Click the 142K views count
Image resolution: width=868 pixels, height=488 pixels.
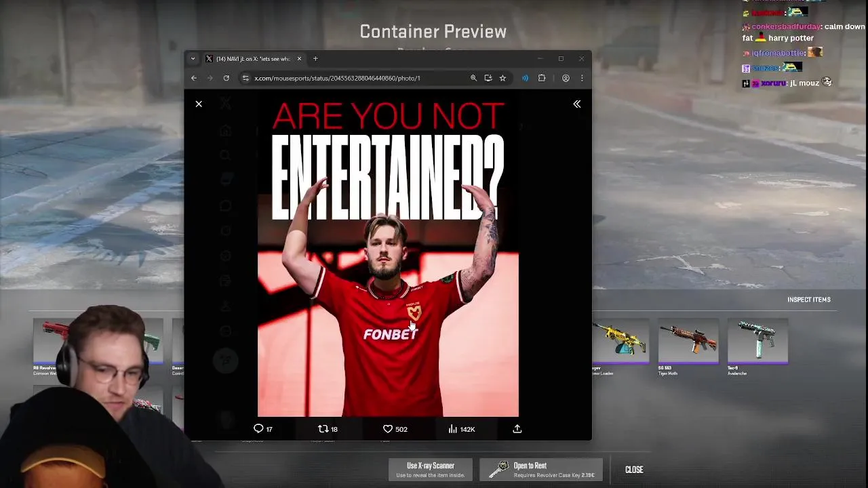click(x=467, y=429)
